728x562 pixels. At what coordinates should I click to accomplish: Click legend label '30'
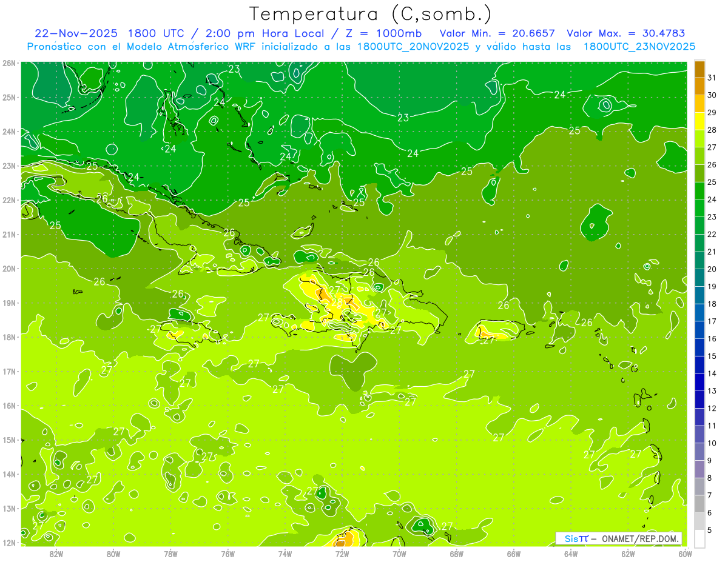point(712,95)
